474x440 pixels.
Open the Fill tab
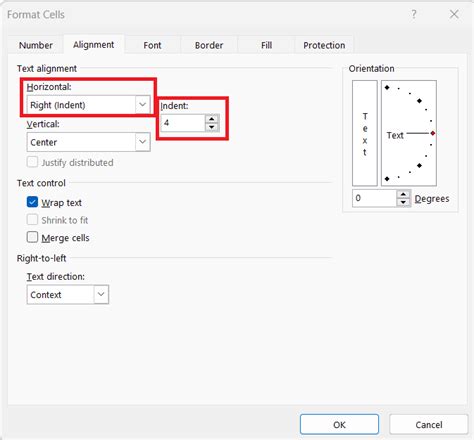coord(266,45)
